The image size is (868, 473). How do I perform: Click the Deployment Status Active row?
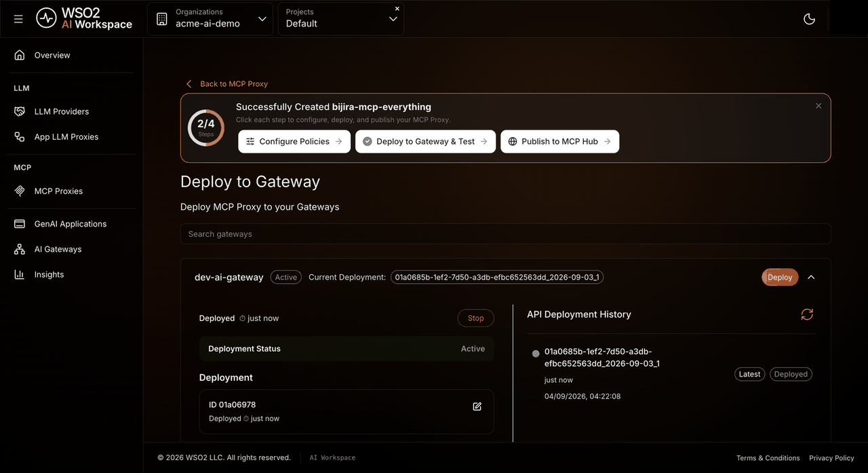[347, 348]
